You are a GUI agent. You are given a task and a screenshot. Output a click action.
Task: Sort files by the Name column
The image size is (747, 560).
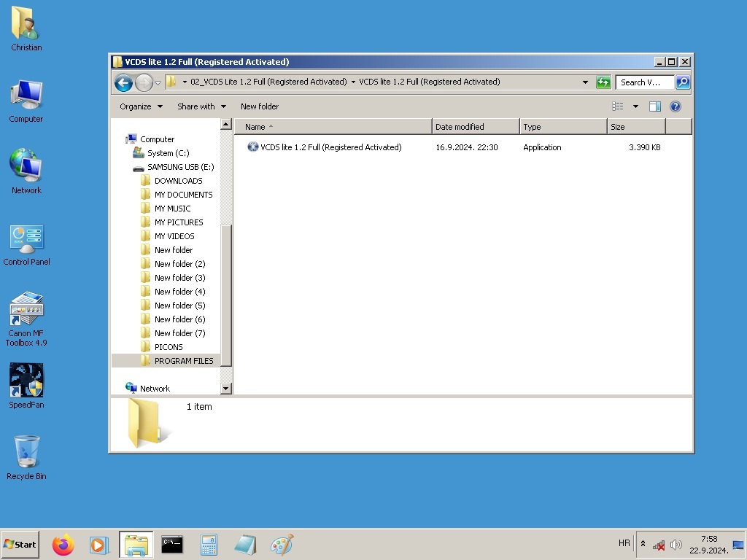click(333, 127)
